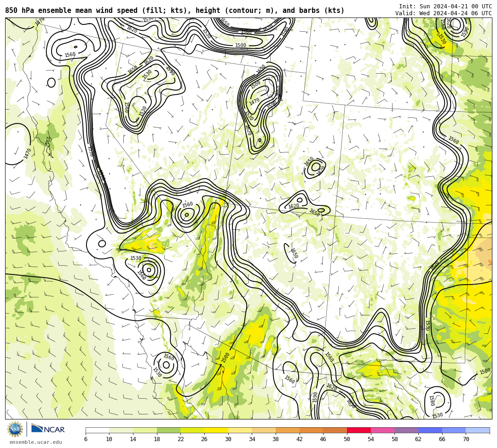This screenshot has width=497, height=448.
Task: Click the colorbar label '14'
Action: tap(133, 439)
